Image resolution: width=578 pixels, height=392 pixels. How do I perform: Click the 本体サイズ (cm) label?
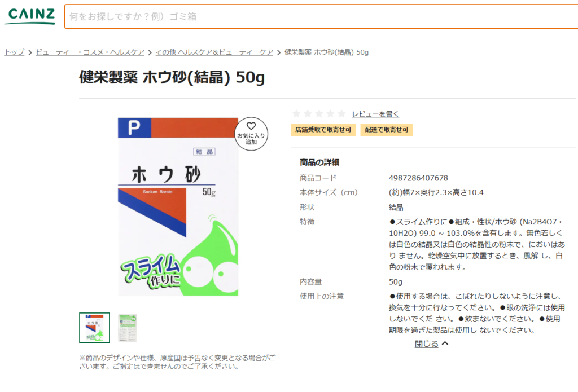[x=329, y=192]
